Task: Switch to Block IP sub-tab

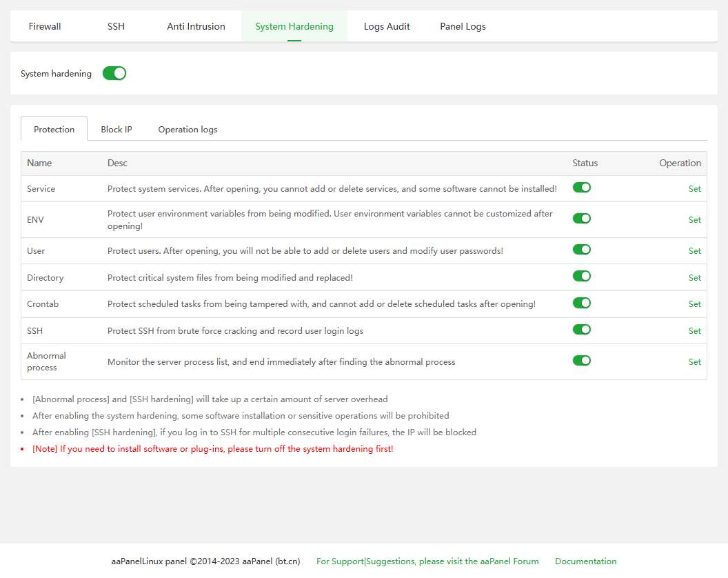Action: 117,129
